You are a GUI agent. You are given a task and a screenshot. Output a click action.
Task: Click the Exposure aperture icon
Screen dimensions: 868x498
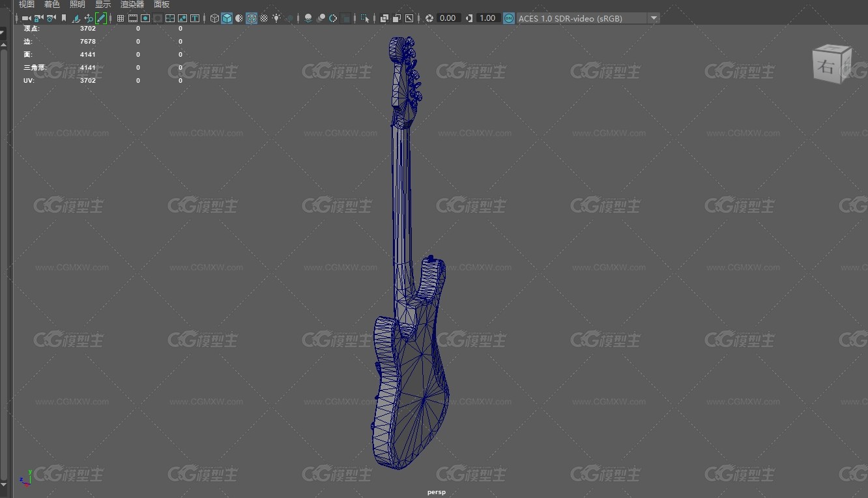429,18
